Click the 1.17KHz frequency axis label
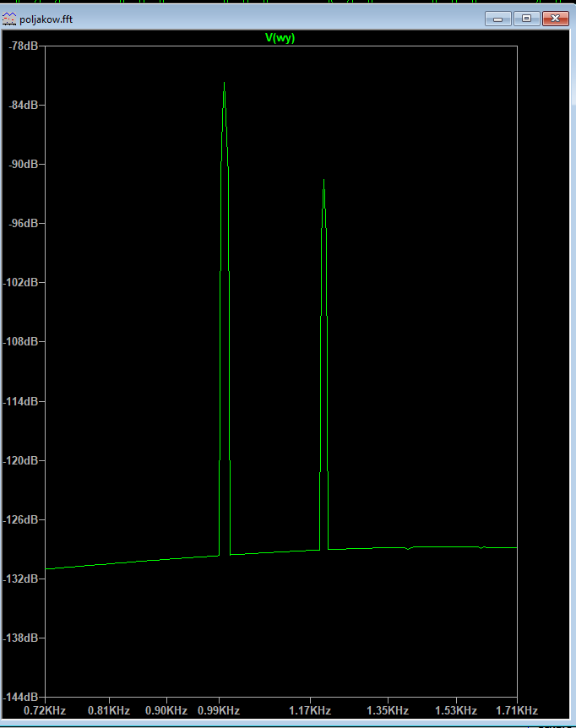Image resolution: width=576 pixels, height=728 pixels. pos(310,710)
